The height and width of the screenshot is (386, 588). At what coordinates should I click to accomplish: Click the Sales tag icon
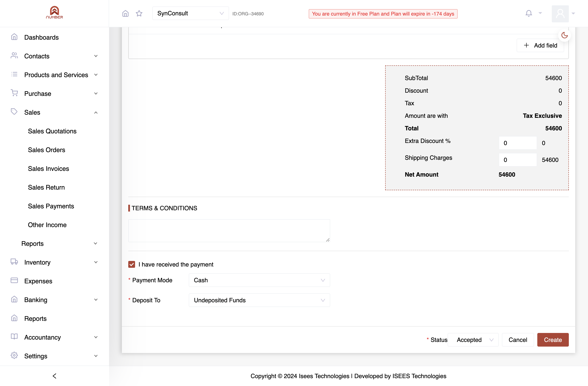14,112
